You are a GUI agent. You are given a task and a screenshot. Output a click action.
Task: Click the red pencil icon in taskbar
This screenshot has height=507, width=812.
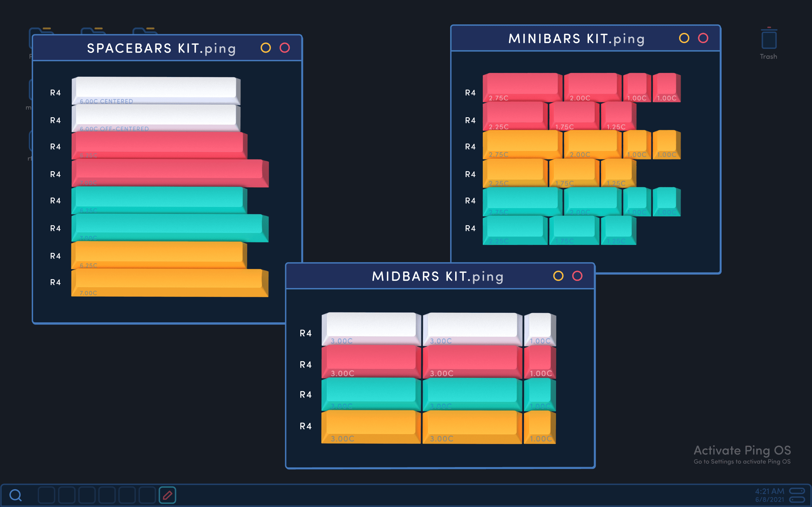coord(167,495)
